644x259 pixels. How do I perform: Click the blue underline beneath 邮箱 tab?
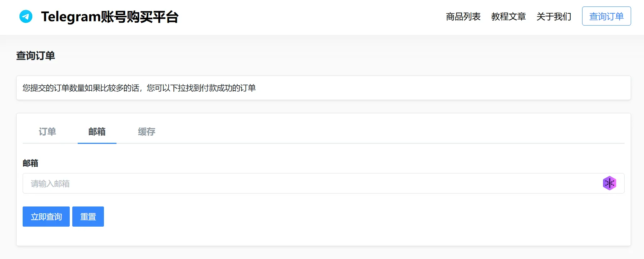point(97,143)
